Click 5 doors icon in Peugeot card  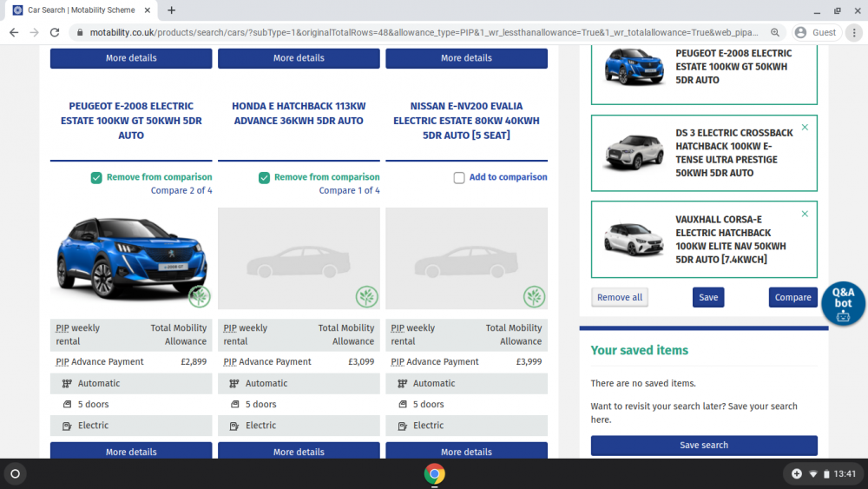pos(67,404)
